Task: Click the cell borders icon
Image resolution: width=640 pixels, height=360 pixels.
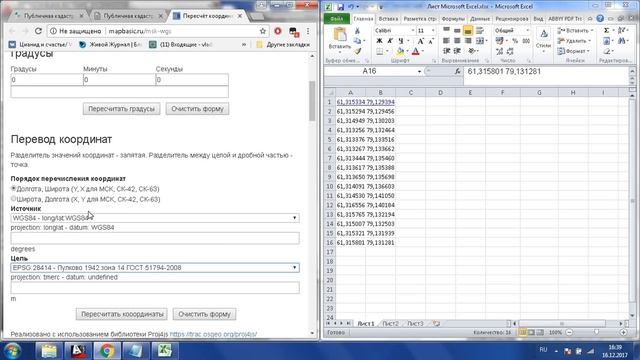Action: pos(380,51)
